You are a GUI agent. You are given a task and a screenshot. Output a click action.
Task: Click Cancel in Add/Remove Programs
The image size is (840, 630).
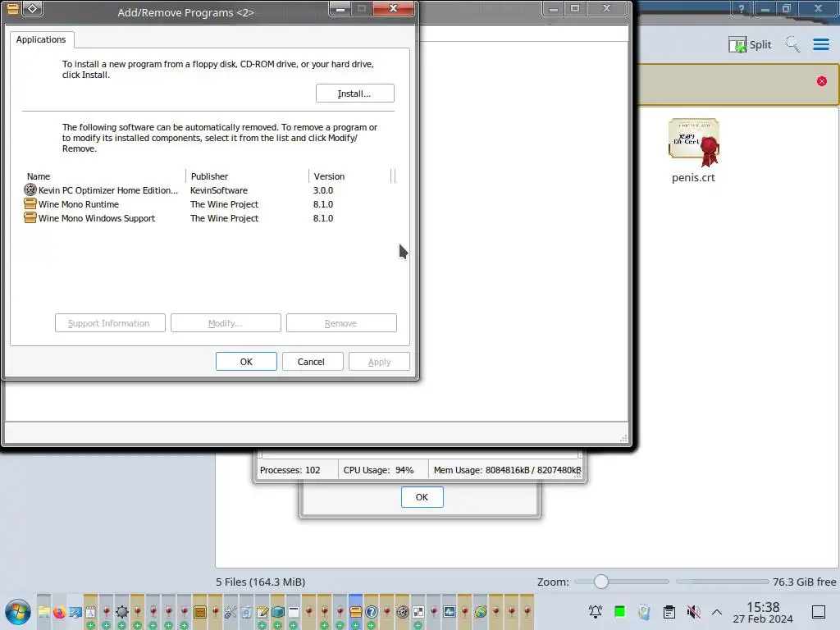point(311,362)
